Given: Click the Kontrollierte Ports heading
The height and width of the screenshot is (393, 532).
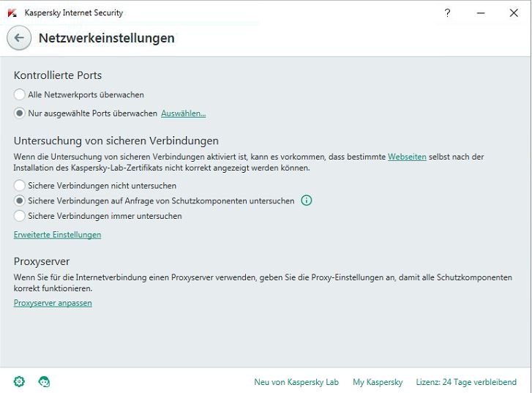Looking at the screenshot, I should tap(58, 75).
